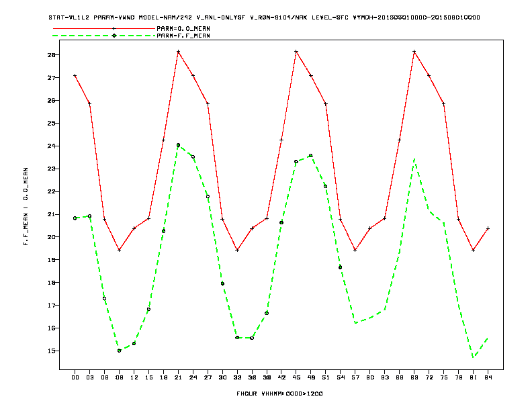This screenshot has width=532, height=411.
Task: Click the x-axis tick label 54
Action: [341, 377]
